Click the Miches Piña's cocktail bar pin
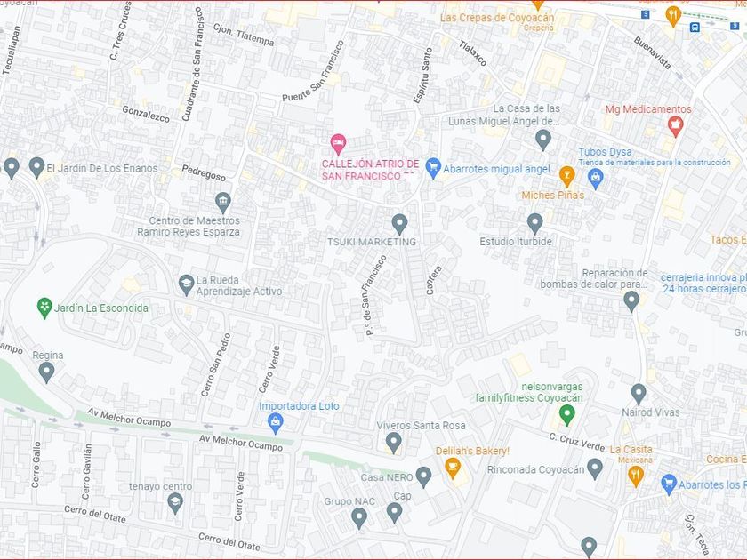The height and width of the screenshot is (560, 747). (x=566, y=177)
